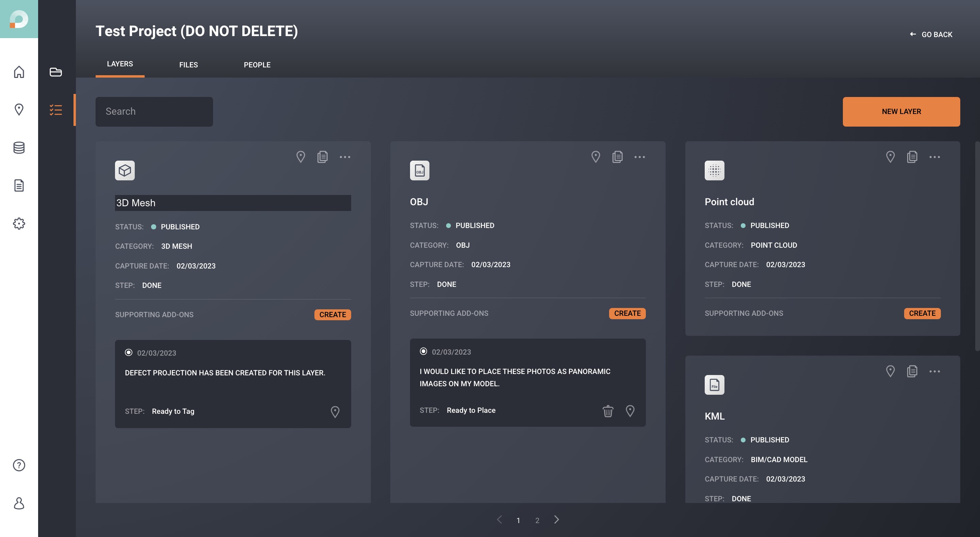Open the three-dot menu on KML card

pos(934,371)
